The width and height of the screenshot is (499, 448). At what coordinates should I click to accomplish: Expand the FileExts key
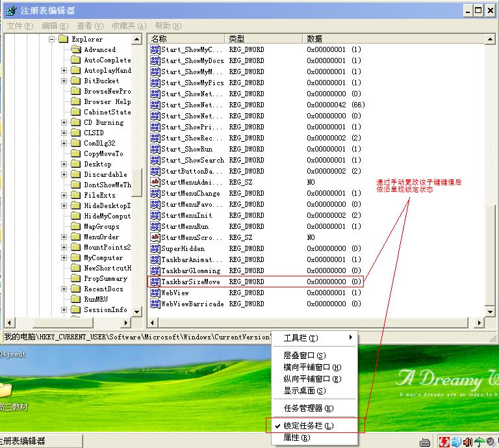click(x=64, y=195)
